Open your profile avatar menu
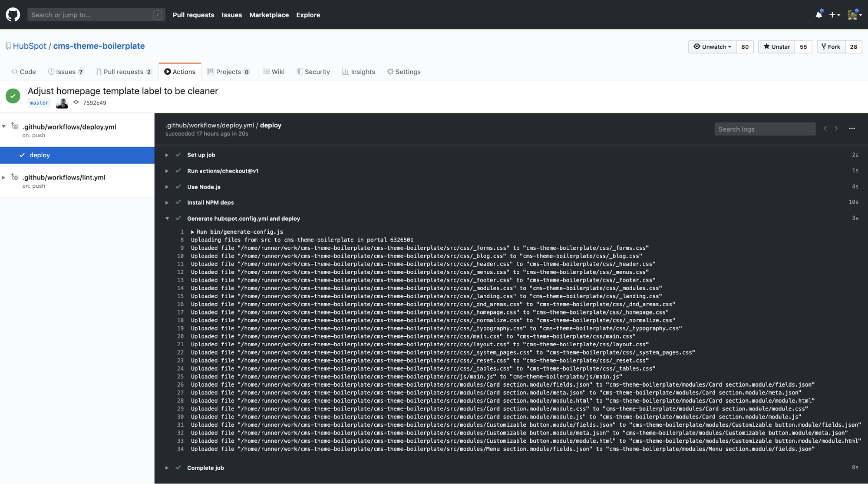This screenshot has width=868, height=484. 853,14
